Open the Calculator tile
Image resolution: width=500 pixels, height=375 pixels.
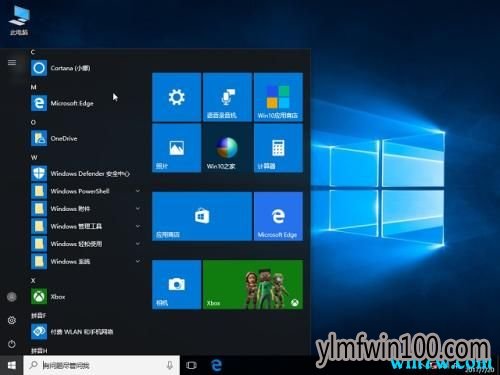[278, 148]
